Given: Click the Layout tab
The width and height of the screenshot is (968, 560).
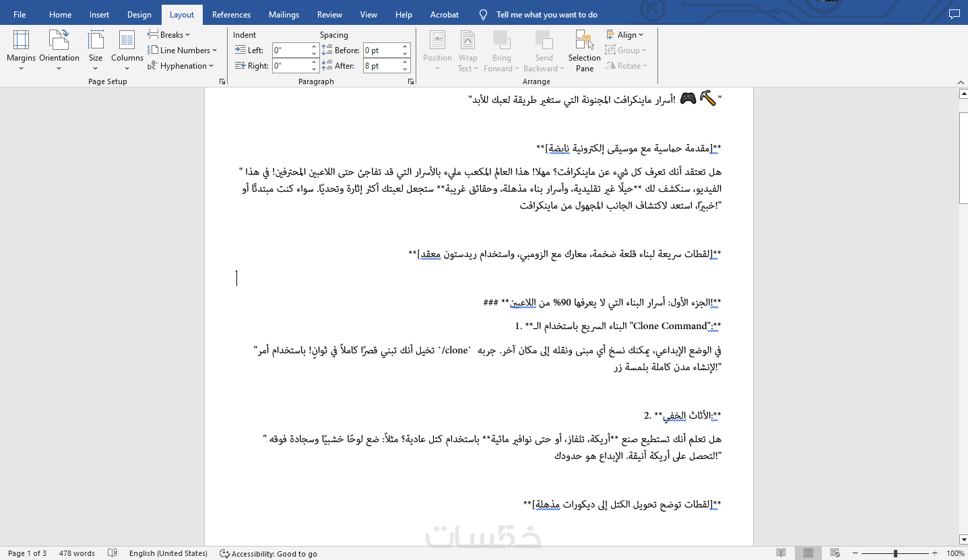Looking at the screenshot, I should (x=182, y=14).
